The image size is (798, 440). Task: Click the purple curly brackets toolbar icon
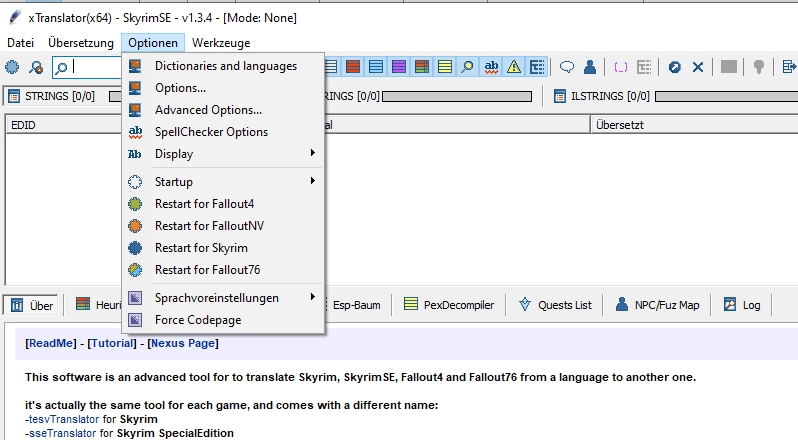(621, 67)
